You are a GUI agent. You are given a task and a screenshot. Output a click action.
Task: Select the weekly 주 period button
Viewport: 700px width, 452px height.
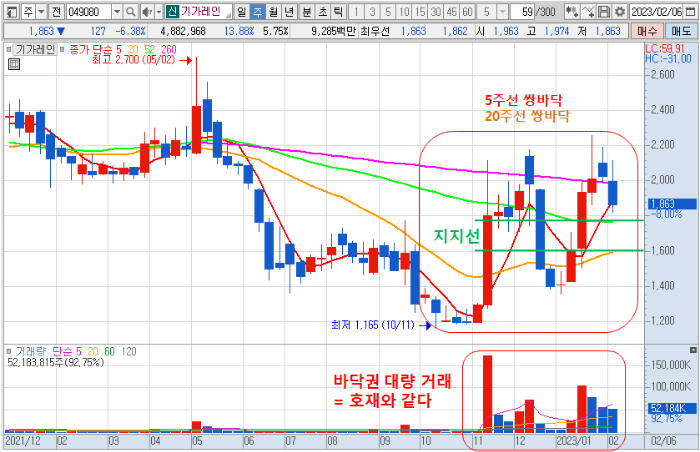[x=258, y=12]
